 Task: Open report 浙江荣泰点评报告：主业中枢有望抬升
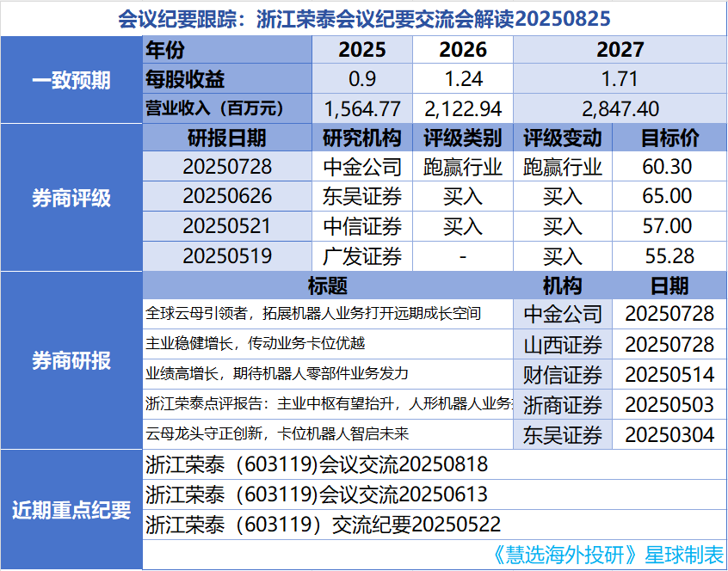click(329, 403)
